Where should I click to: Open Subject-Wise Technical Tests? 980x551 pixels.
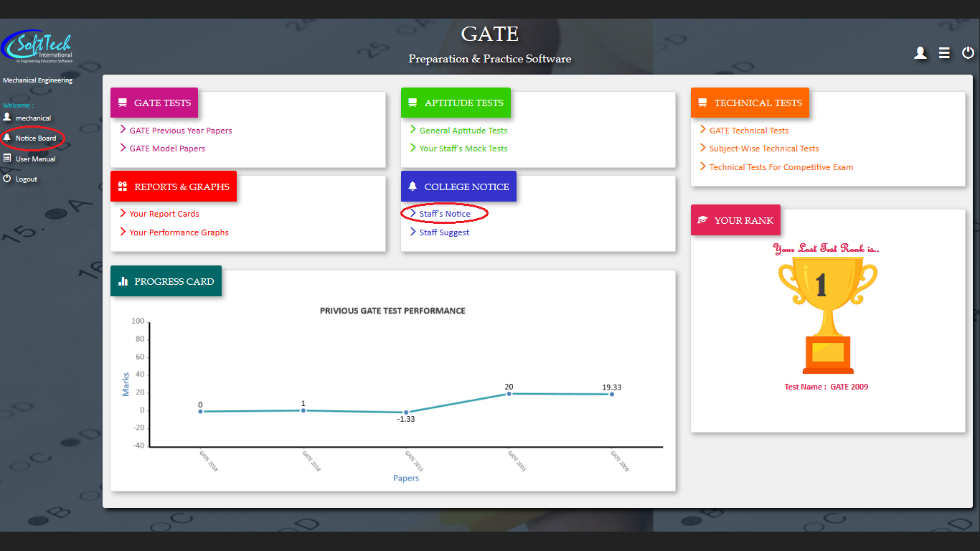tap(763, 149)
